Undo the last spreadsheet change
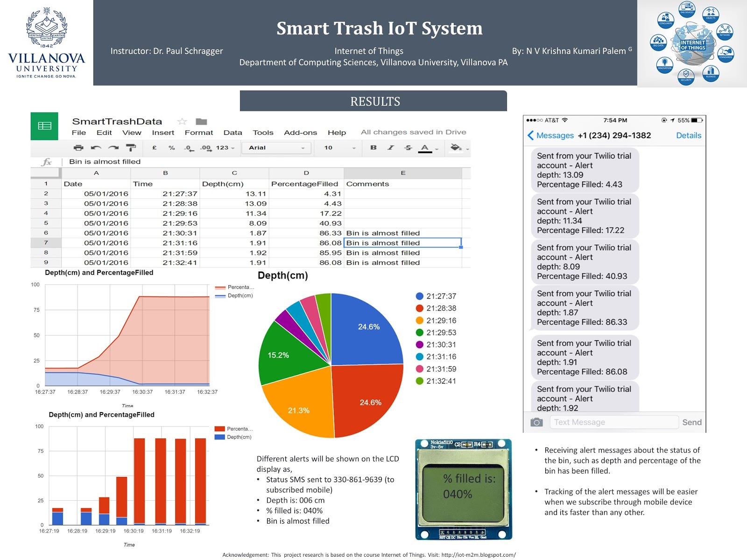 tap(97, 147)
